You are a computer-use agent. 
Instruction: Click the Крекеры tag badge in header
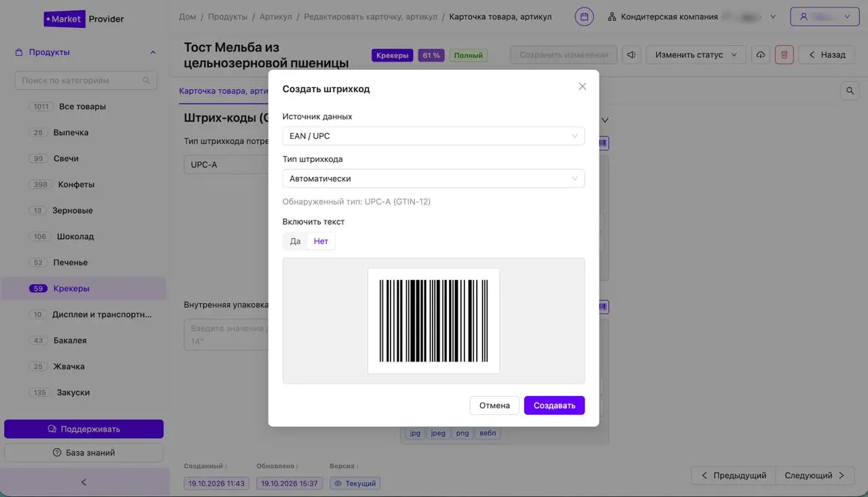click(392, 56)
